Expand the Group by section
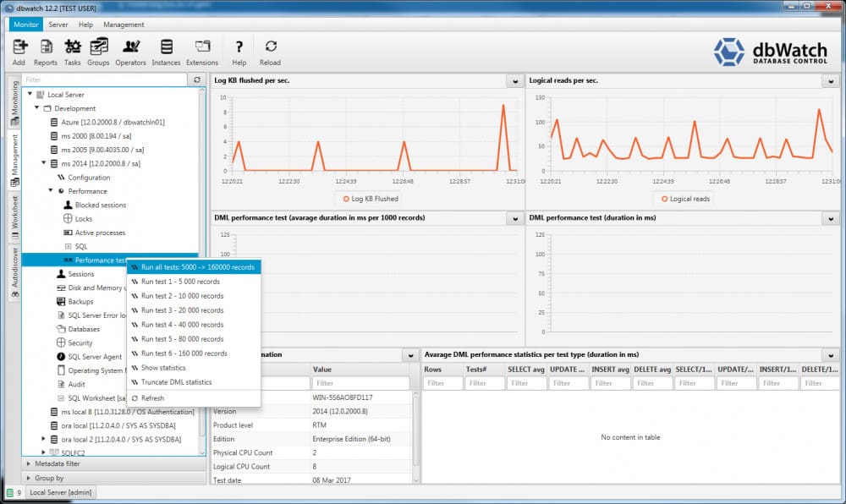Viewport: 846px width, 504px height. tap(29, 478)
